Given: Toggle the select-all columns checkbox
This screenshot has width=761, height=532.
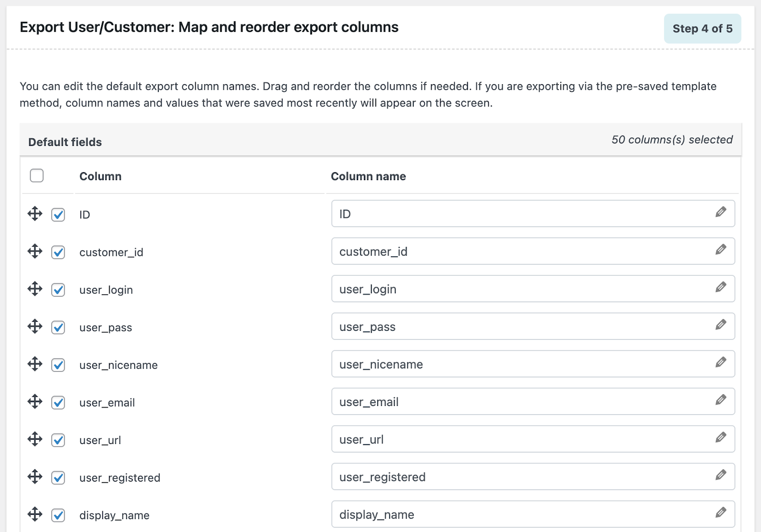Looking at the screenshot, I should tap(37, 176).
